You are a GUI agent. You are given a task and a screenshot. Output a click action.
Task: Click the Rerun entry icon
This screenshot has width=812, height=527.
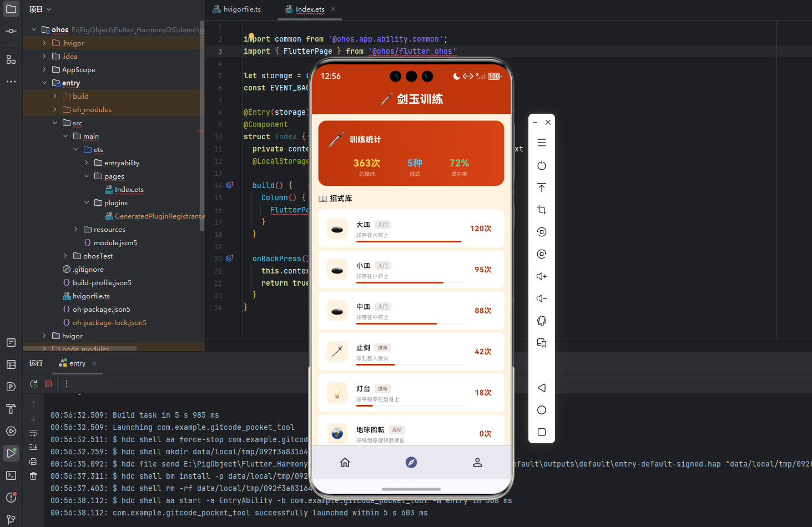click(34, 384)
